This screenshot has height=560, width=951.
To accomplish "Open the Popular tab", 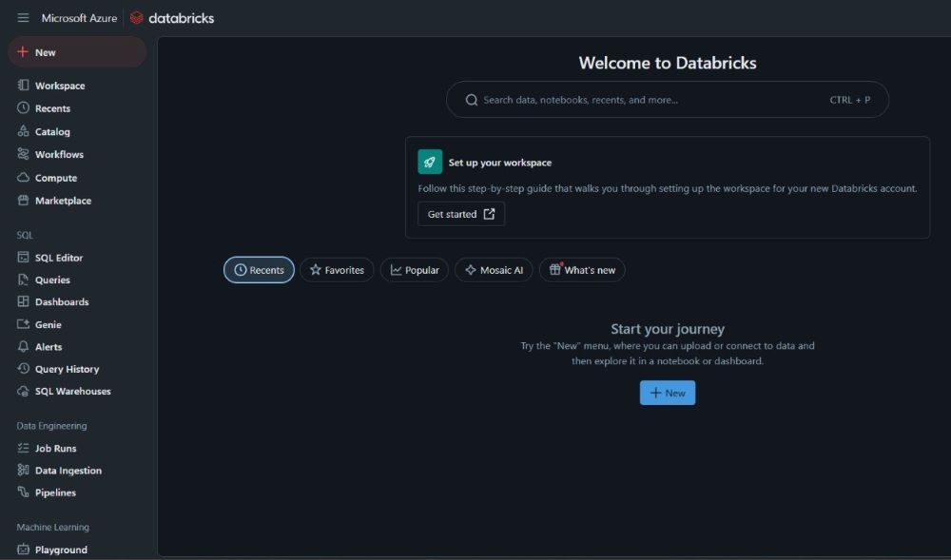I will tap(415, 270).
